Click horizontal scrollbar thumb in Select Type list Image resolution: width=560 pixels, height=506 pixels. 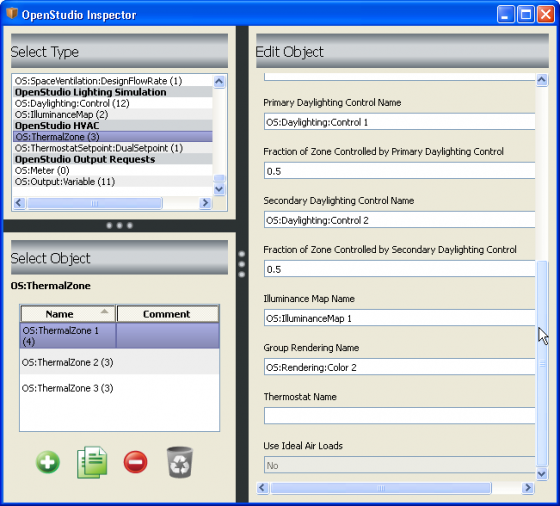(95, 203)
